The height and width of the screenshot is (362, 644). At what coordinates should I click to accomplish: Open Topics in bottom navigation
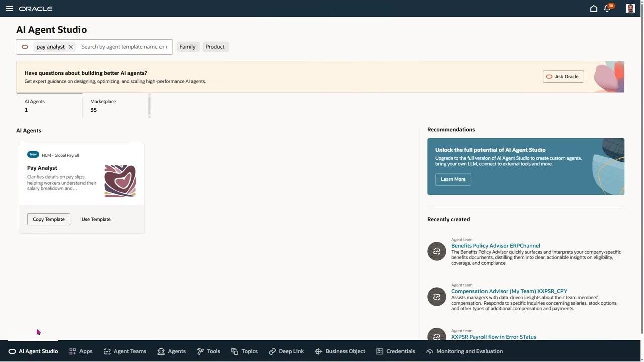[245, 351]
